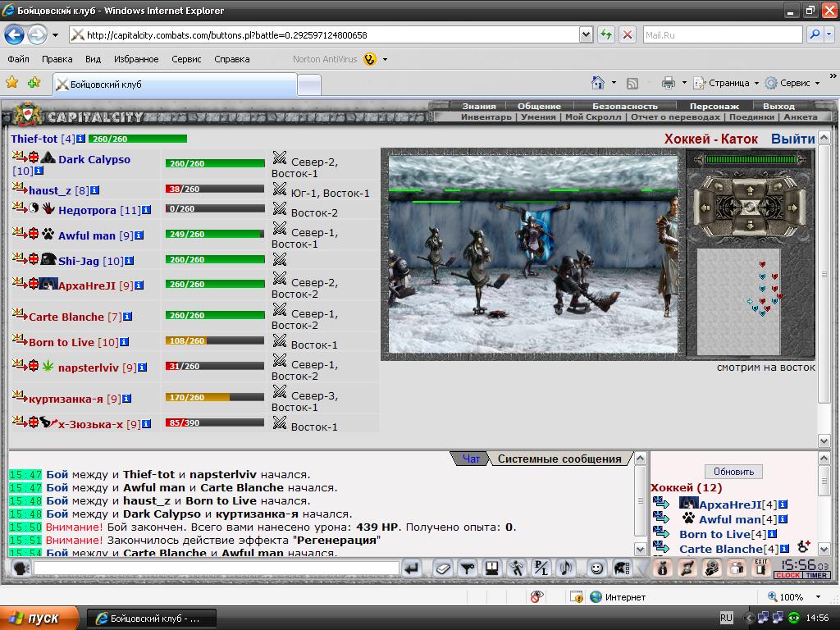The width and height of the screenshot is (840, 630).
Task: Click the browser Refresh button
Action: coord(606,34)
